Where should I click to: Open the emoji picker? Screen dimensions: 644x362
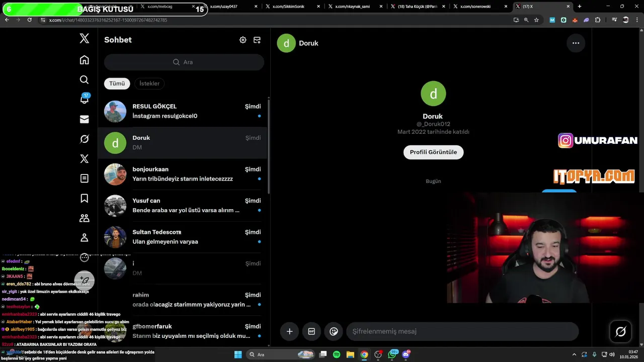tap(334, 331)
